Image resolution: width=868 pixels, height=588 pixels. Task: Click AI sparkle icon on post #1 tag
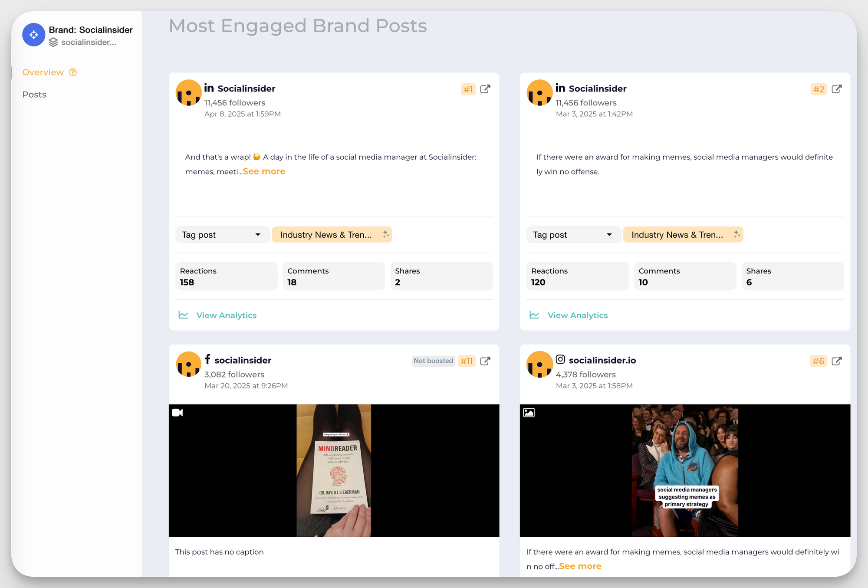(386, 234)
